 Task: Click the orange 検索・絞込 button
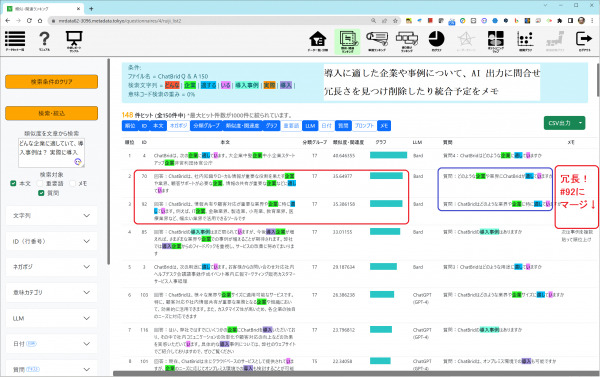click(52, 113)
